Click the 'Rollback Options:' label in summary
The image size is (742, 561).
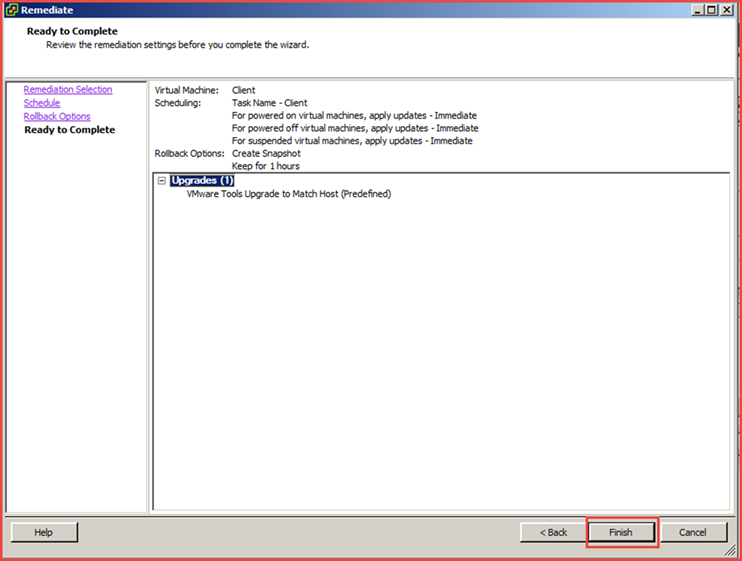[189, 154]
